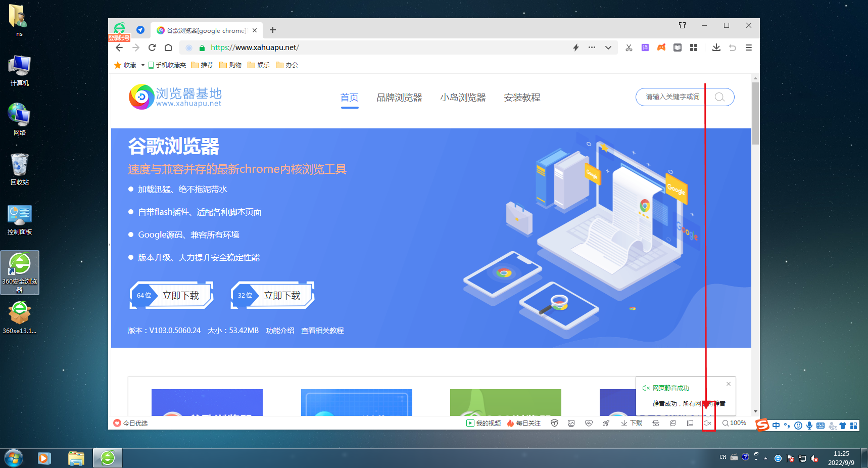The image size is (868, 468).
Task: Click the lightning speed-mode icon in address bar
Action: (575, 48)
